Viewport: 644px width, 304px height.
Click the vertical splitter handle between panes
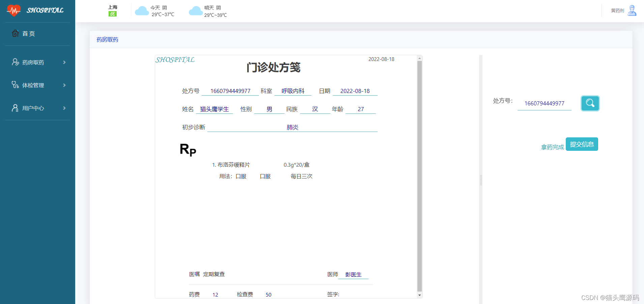[481, 180]
